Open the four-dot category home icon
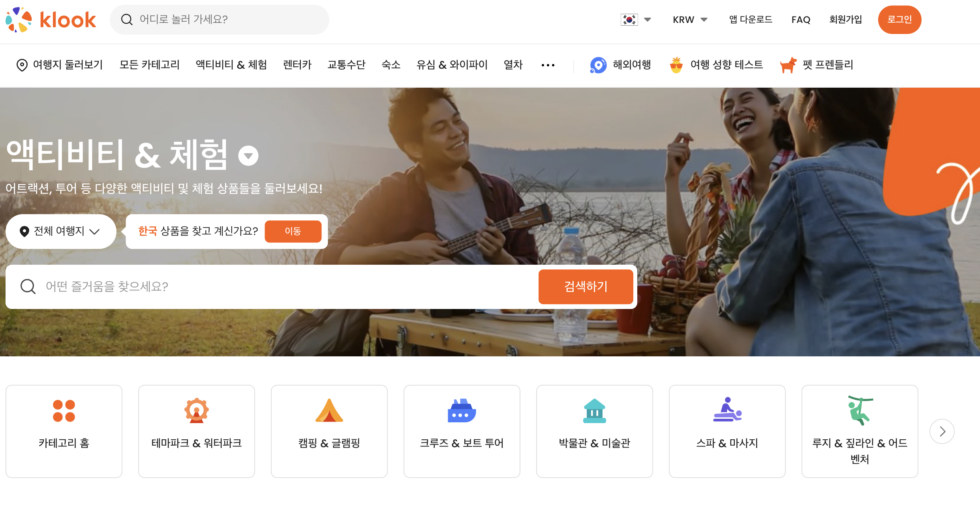This screenshot has height=512, width=980. [x=64, y=411]
